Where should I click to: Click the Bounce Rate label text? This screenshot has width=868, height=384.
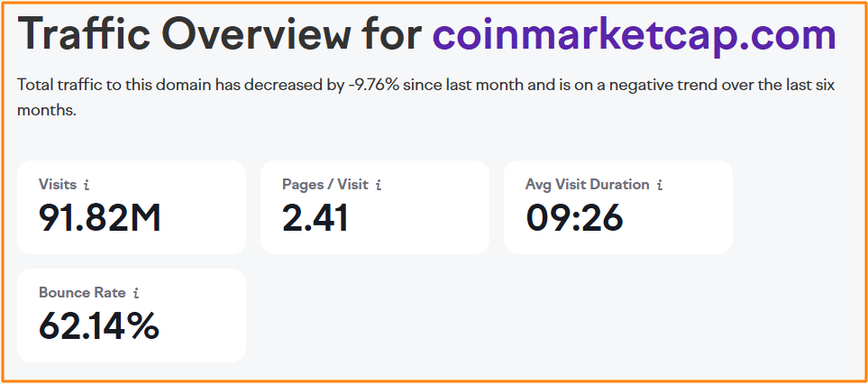pyautogui.click(x=83, y=292)
